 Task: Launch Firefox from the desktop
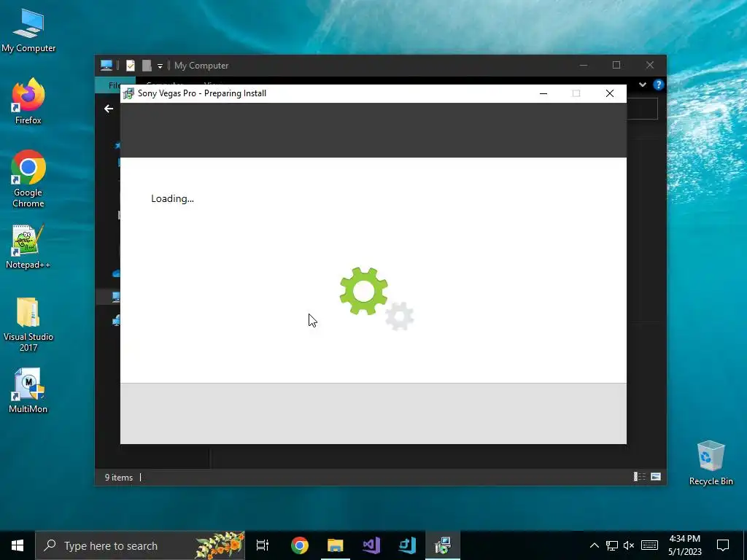(x=28, y=101)
